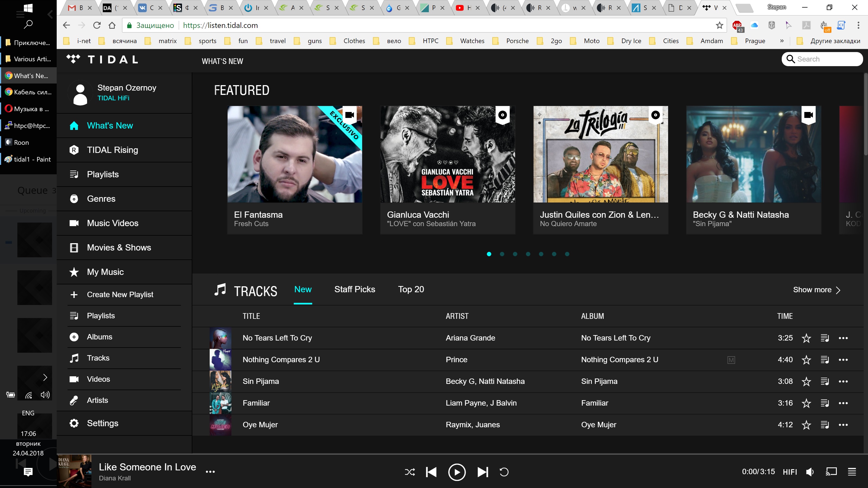The image size is (868, 488).
Task: Open My Music section
Action: click(124, 272)
